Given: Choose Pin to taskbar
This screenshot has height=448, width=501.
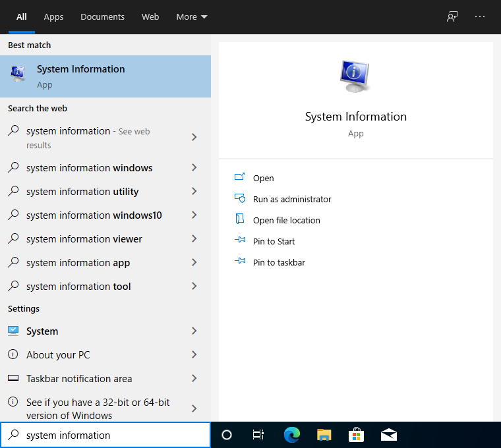Looking at the screenshot, I should point(279,262).
